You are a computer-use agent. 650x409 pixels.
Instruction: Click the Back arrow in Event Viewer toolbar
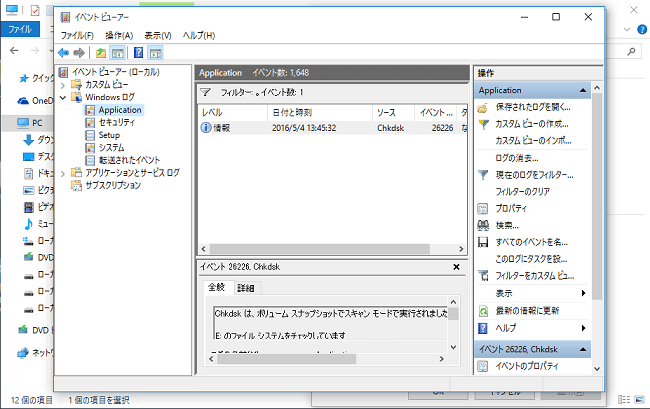63,53
